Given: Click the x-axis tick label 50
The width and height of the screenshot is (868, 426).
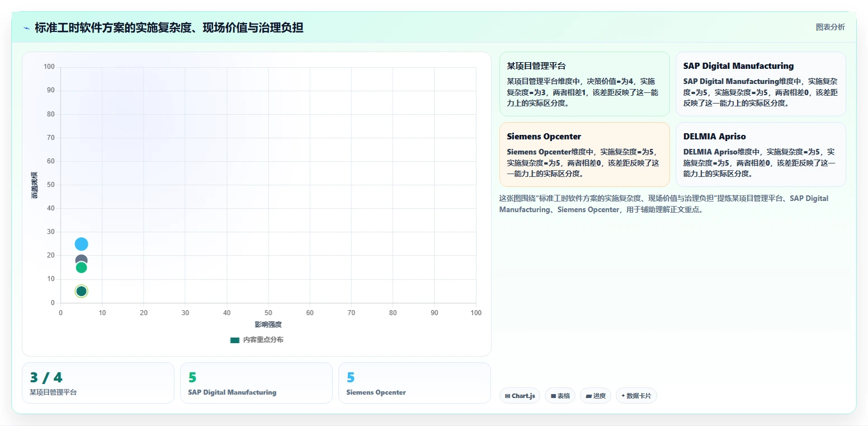Looking at the screenshot, I should click(268, 313).
